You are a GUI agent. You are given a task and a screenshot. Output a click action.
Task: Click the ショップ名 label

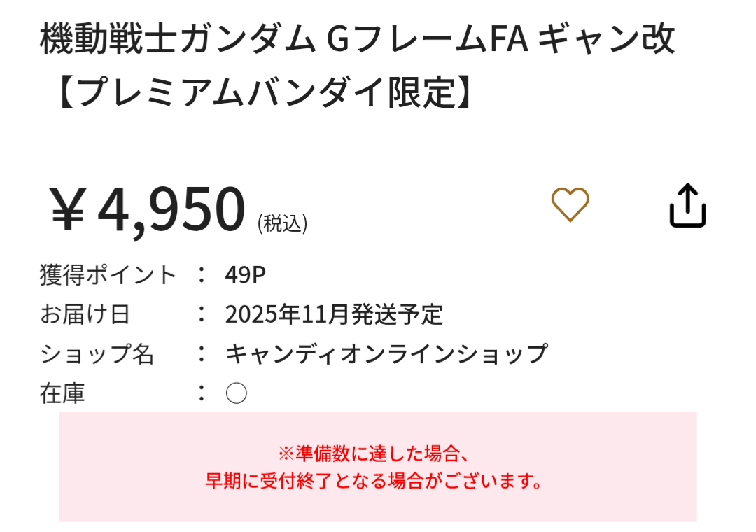97,354
